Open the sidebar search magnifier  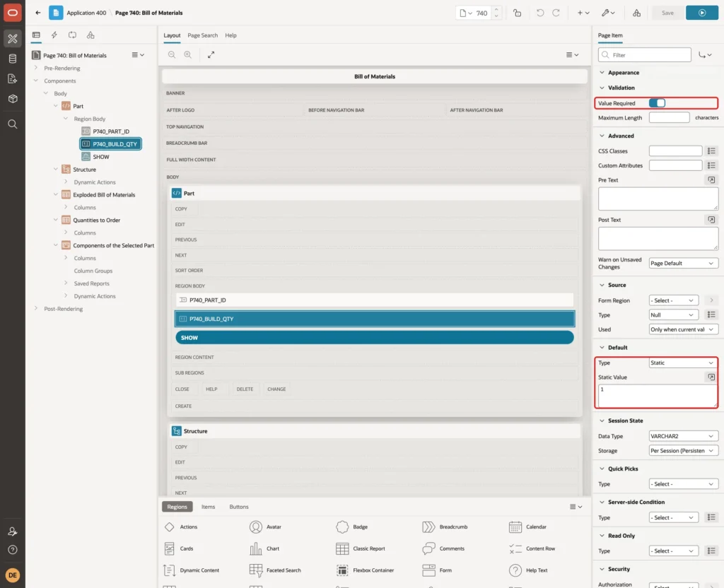pyautogui.click(x=13, y=124)
